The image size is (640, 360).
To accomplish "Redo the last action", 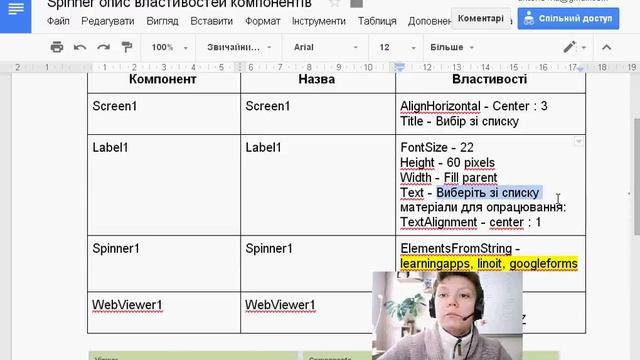I will (103, 47).
